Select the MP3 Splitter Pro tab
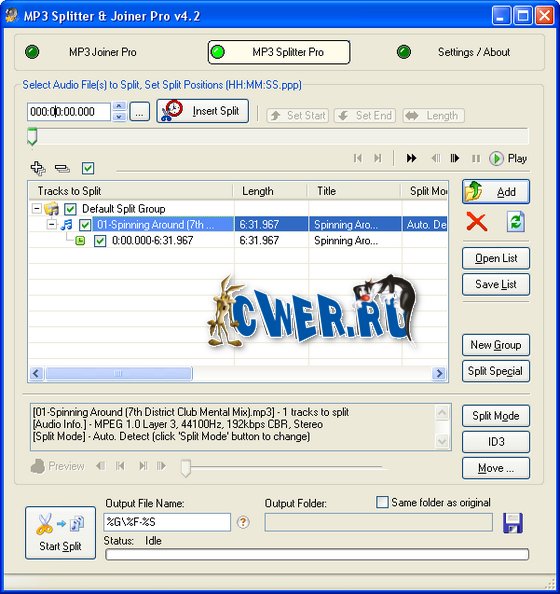 [279, 52]
